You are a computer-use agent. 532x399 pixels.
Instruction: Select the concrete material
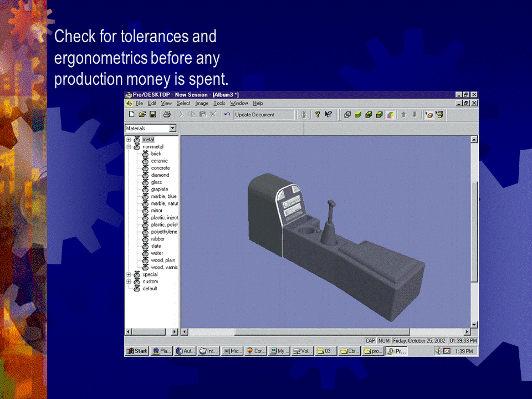coord(161,168)
